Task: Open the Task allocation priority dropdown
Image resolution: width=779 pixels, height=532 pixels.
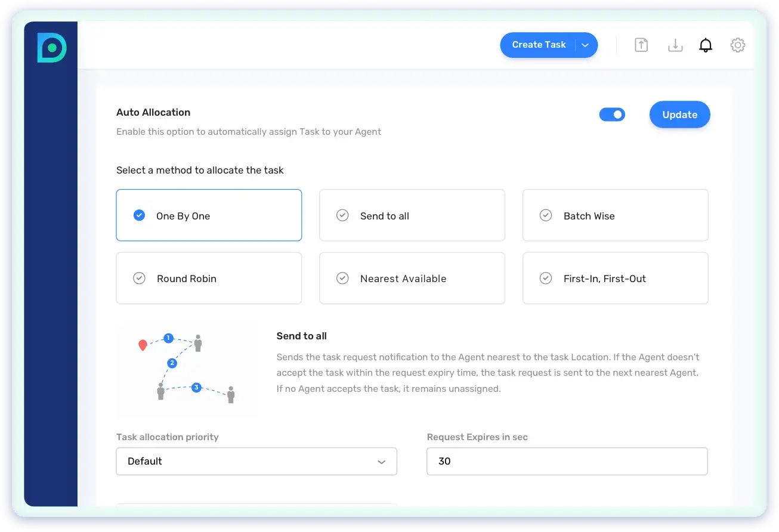Action: tap(256, 461)
